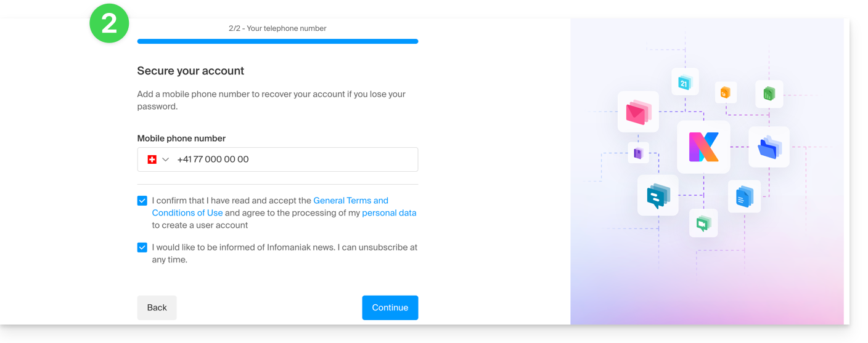Click the calendar icon showing 21
The height and width of the screenshot is (343, 868).
(x=684, y=82)
